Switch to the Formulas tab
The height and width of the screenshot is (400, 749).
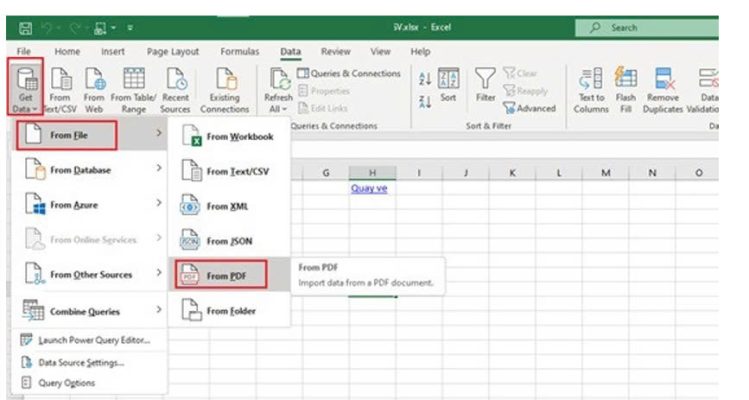[240, 52]
